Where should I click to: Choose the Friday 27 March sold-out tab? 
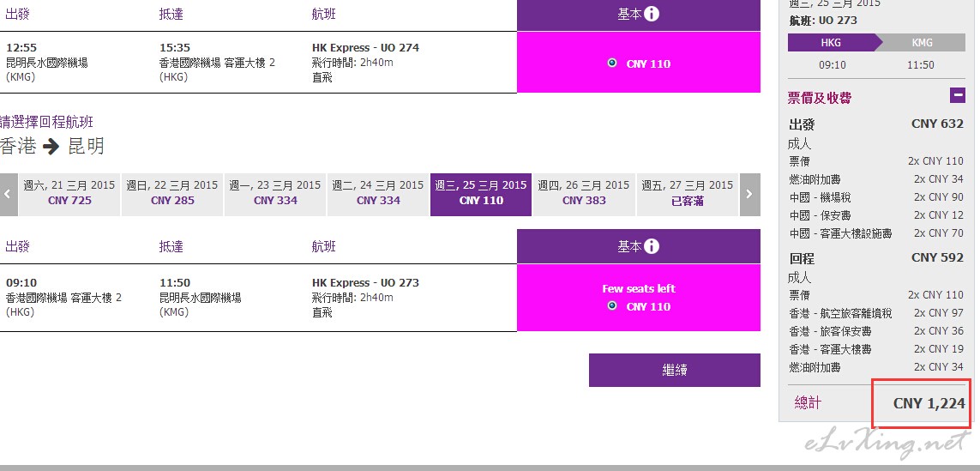click(687, 195)
